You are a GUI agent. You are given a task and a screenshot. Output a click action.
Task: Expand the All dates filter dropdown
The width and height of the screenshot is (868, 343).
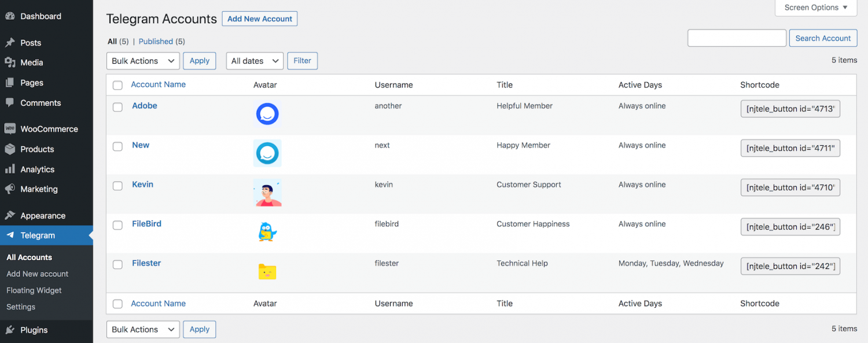[x=254, y=61]
